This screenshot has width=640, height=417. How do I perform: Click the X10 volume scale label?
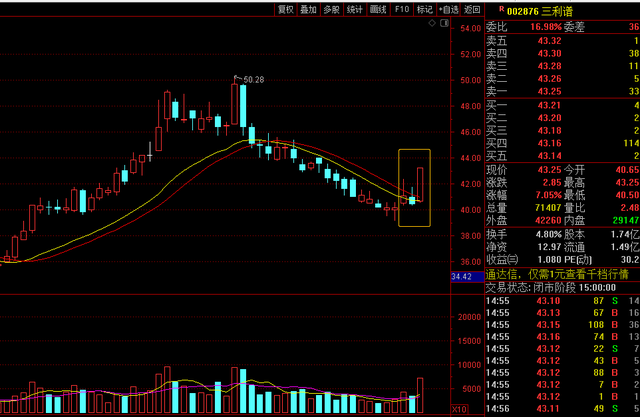(x=461, y=409)
